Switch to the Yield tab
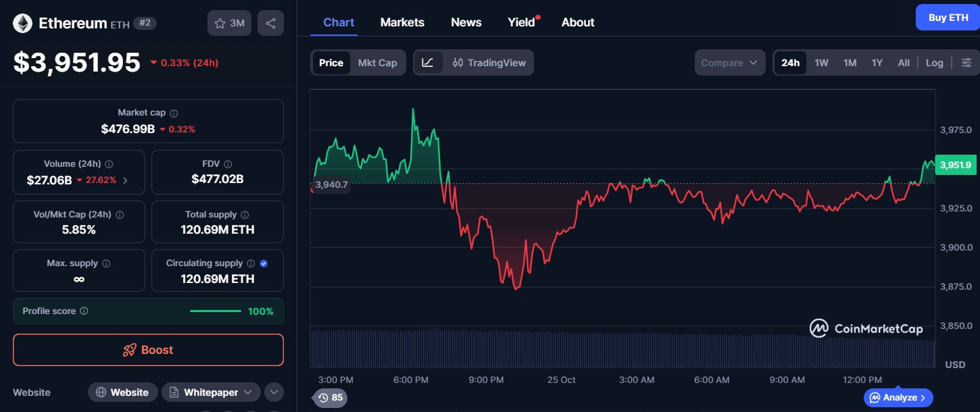This screenshot has width=980, height=412. point(521,22)
